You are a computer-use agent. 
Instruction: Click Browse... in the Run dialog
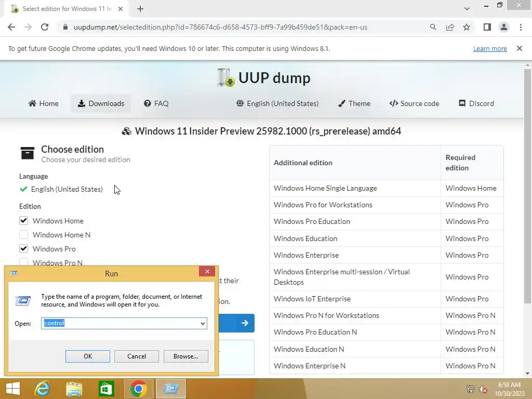click(x=185, y=356)
